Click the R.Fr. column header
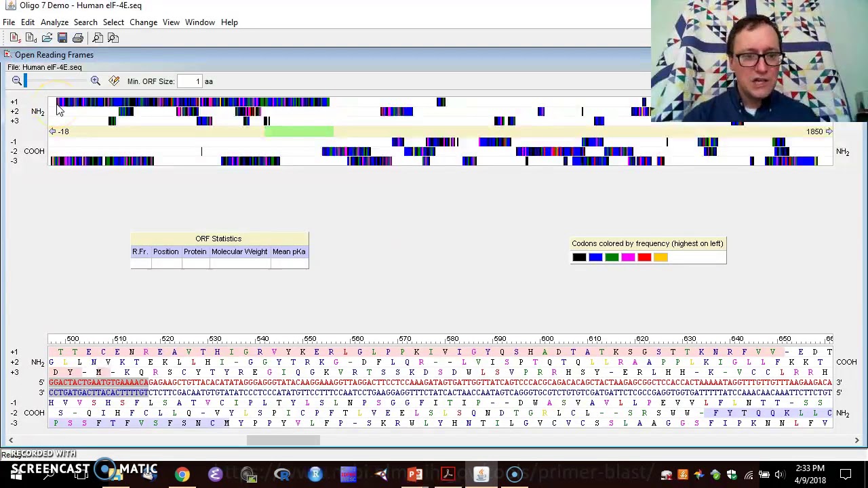Screen dimensions: 868x488 [140, 251]
